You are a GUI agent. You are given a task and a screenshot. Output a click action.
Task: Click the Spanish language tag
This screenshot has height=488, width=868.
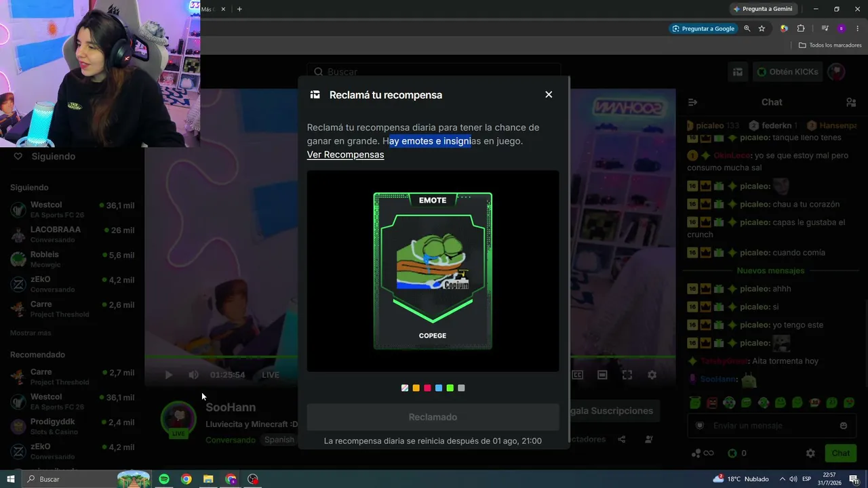pos(279,440)
